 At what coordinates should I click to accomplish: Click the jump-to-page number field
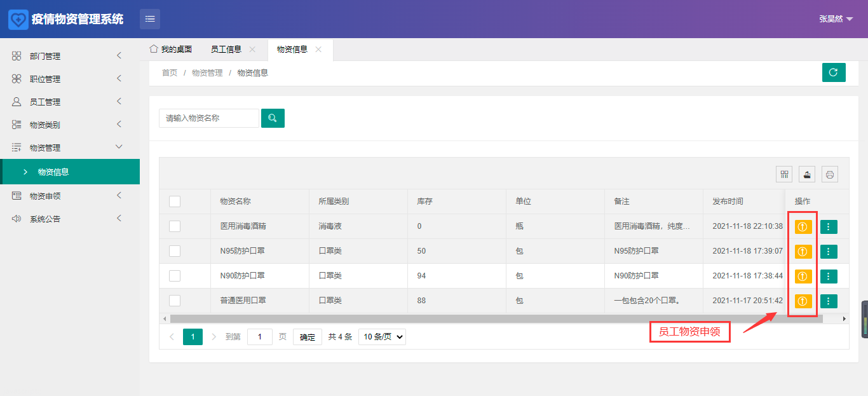(x=260, y=337)
